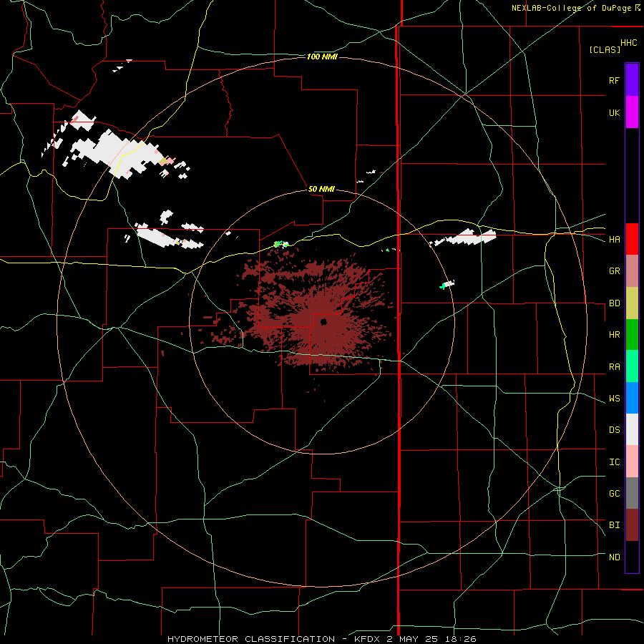
Task: Click the red HA legend swatch
Action: pos(632,239)
